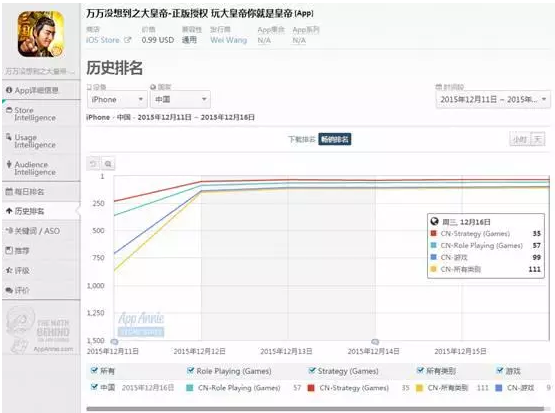
Task: Switch to 下载排名 tab
Action: [x=302, y=139]
